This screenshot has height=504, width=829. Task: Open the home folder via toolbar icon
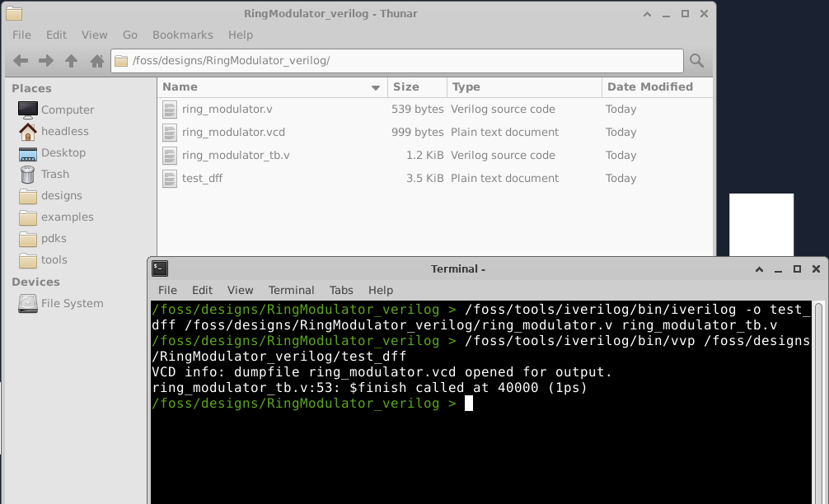(x=96, y=61)
